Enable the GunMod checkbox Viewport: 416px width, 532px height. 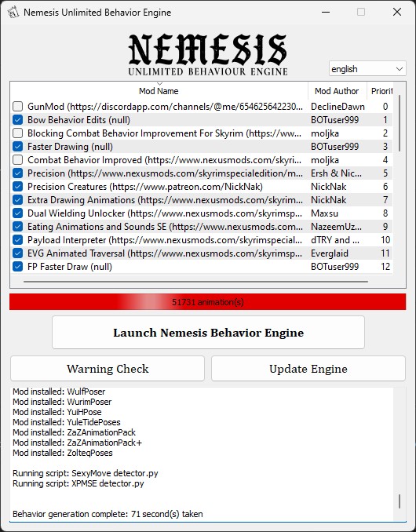(x=17, y=107)
